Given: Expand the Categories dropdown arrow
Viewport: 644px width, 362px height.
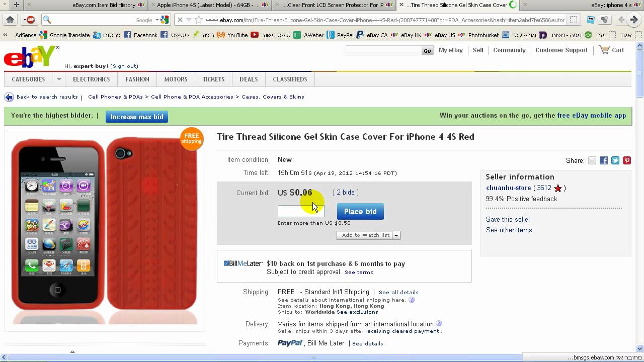Looking at the screenshot, I should pos(59,79).
